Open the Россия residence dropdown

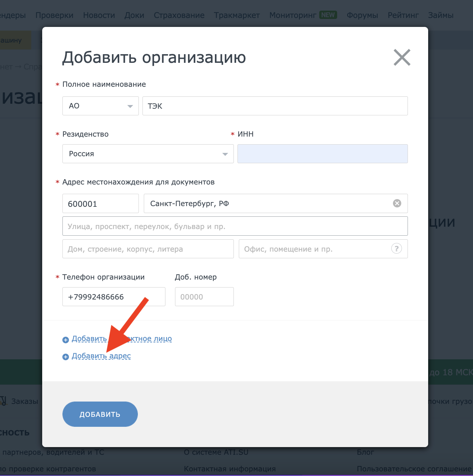tap(148, 154)
